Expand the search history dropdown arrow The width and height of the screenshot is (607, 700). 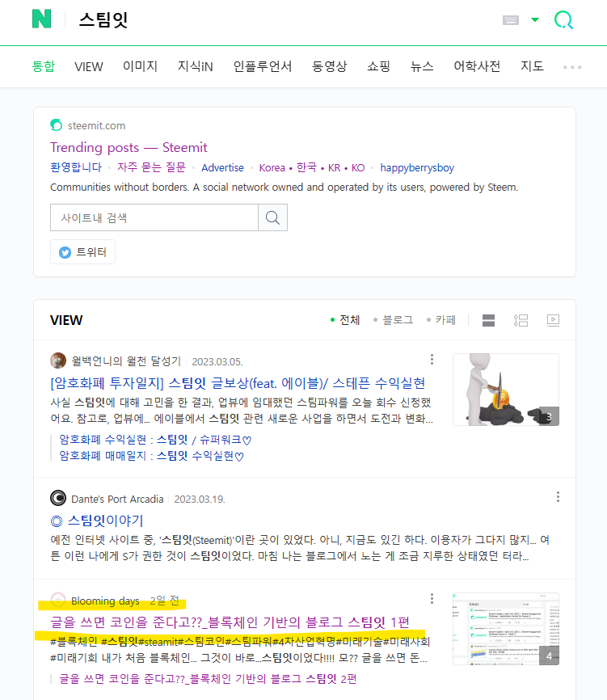click(x=535, y=19)
